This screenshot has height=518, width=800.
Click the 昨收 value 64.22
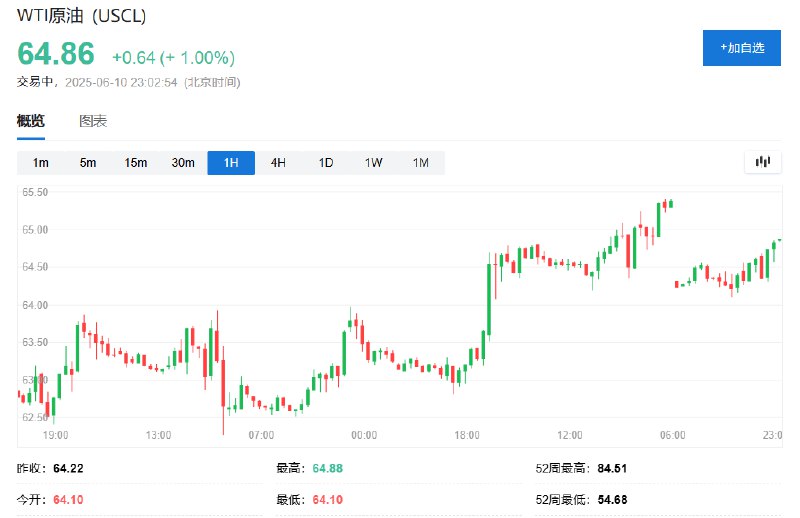(x=68, y=468)
